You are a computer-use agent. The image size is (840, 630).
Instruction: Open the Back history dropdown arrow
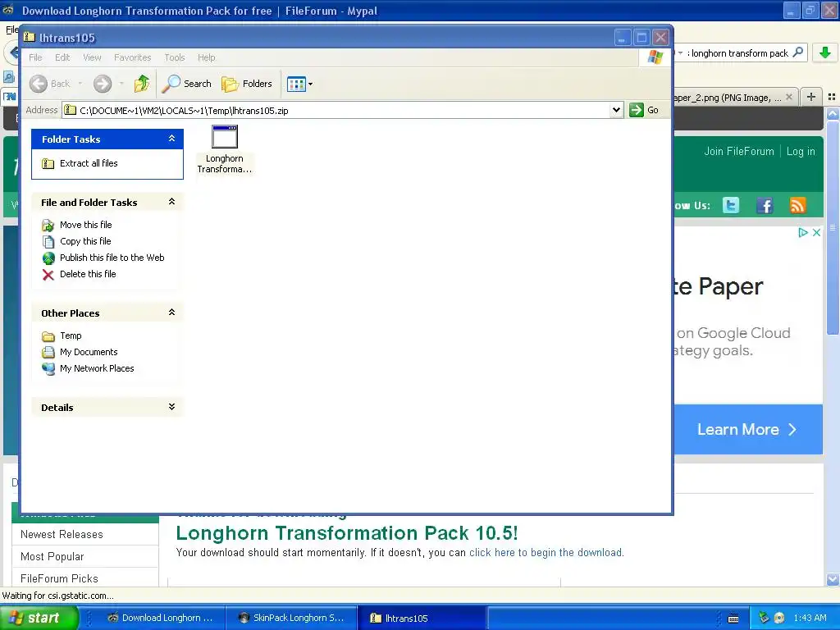click(80, 84)
